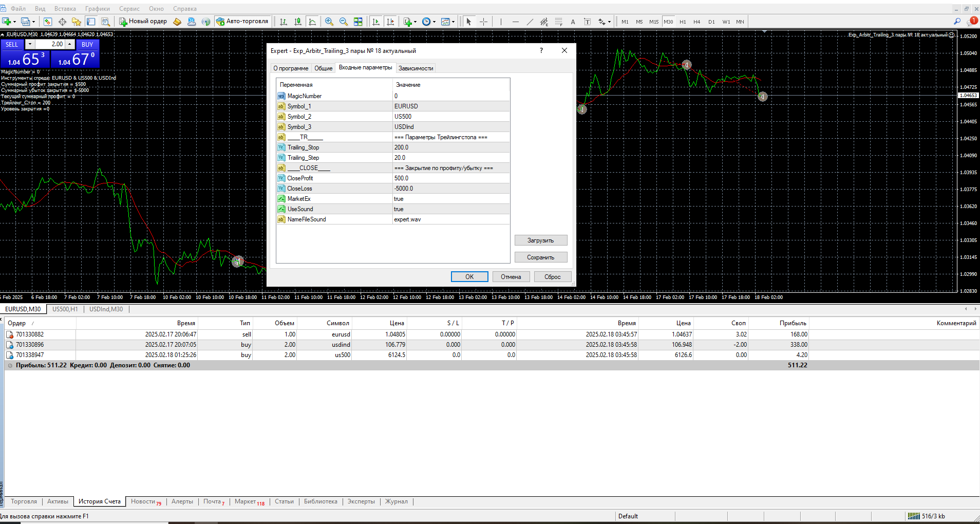The height and width of the screenshot is (524, 980).
Task: Switch timeframe to H1
Action: click(x=683, y=22)
